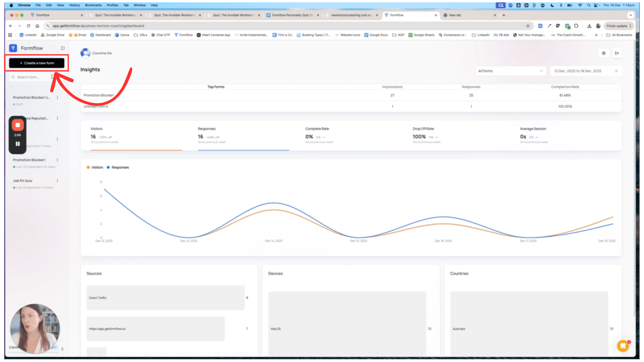Viewport: 644px width, 362px height.
Task: Click the logout icon top right
Action: 617,53
